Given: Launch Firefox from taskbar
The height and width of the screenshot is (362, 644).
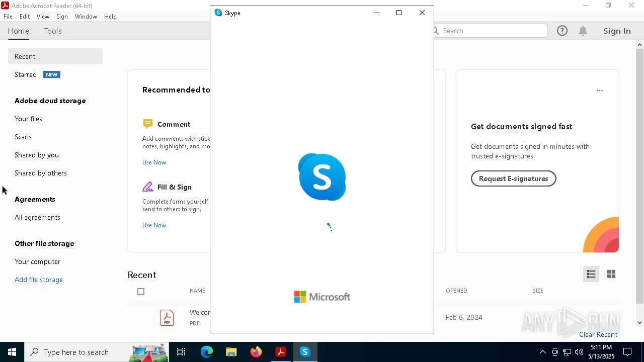Looking at the screenshot, I should (x=256, y=352).
